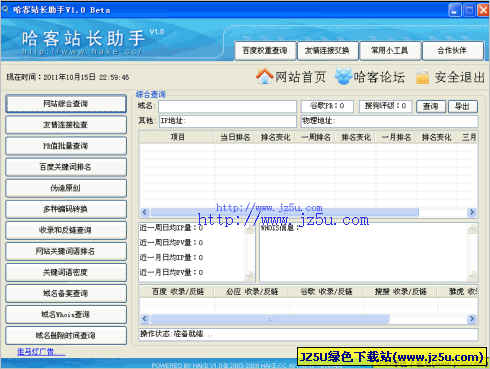Click the ranking table right scroll arrow

(x=472, y=212)
